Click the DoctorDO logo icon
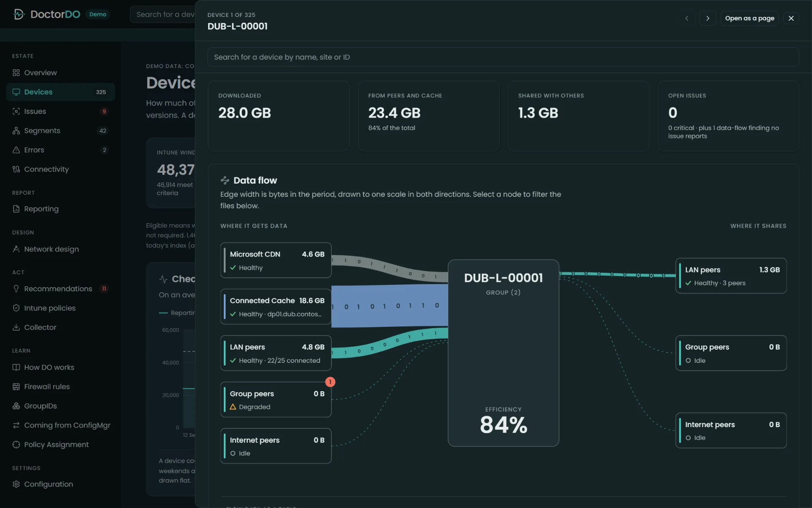The width and height of the screenshot is (812, 508). point(19,14)
